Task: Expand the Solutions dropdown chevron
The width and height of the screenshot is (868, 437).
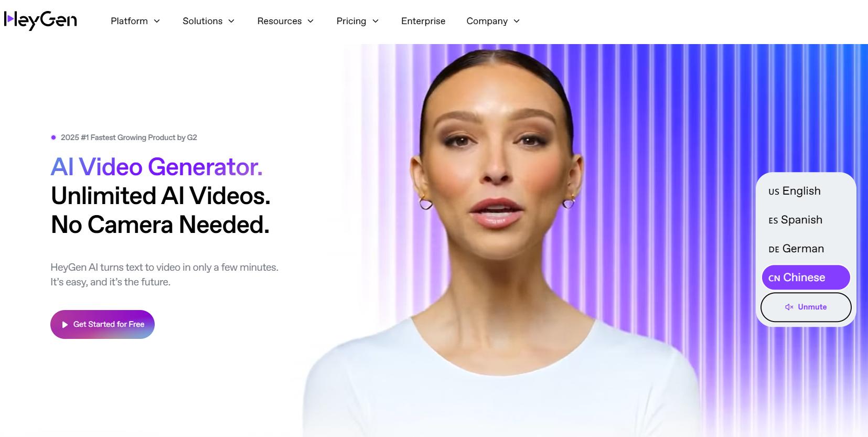Action: 231,21
